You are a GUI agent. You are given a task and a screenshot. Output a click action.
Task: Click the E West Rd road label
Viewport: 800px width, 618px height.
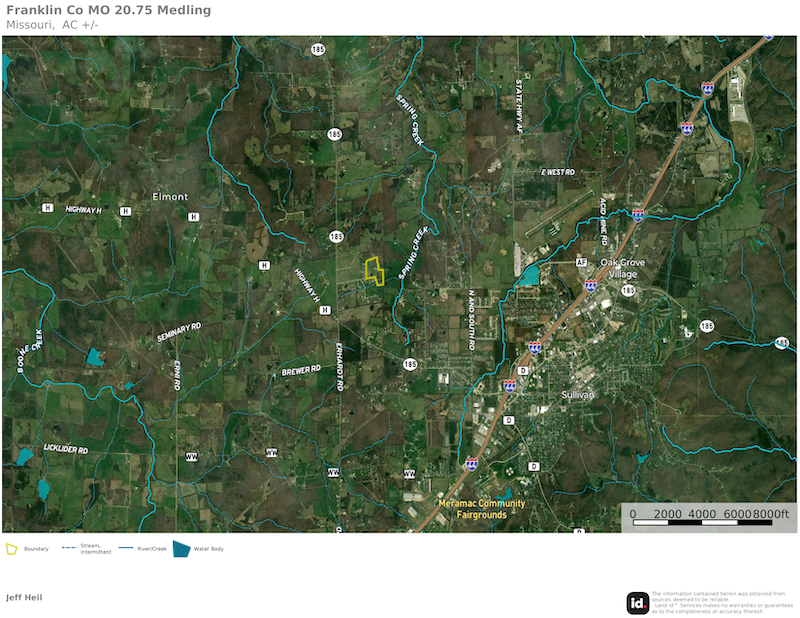point(558,172)
